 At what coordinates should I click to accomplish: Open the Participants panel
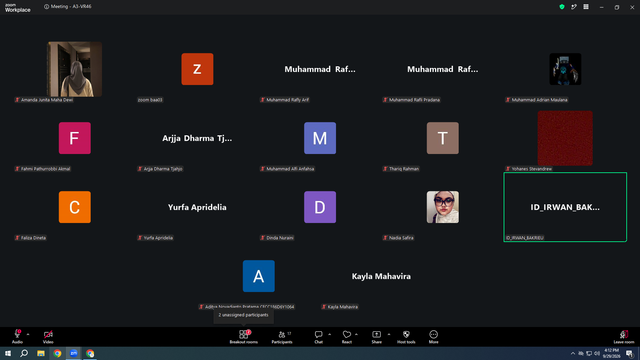tap(282, 336)
